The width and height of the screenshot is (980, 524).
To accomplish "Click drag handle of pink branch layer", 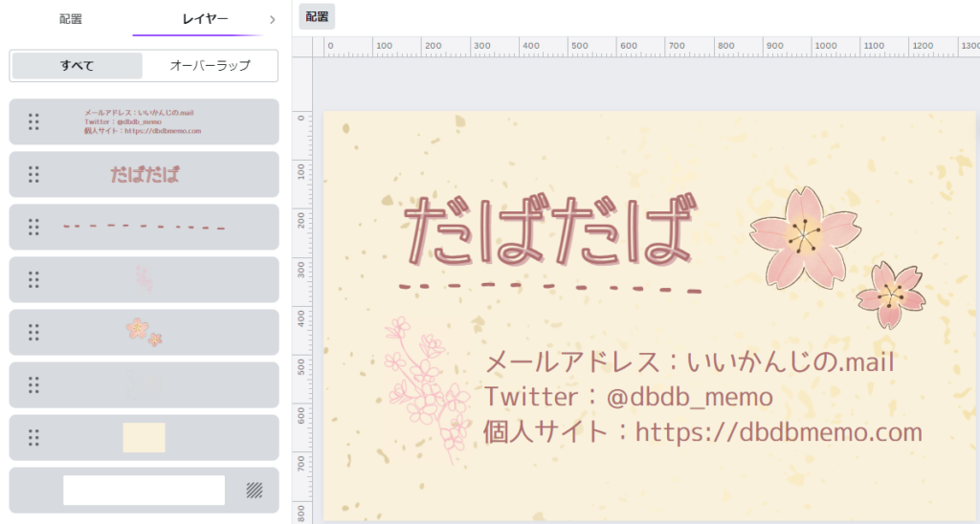I will [x=33, y=279].
